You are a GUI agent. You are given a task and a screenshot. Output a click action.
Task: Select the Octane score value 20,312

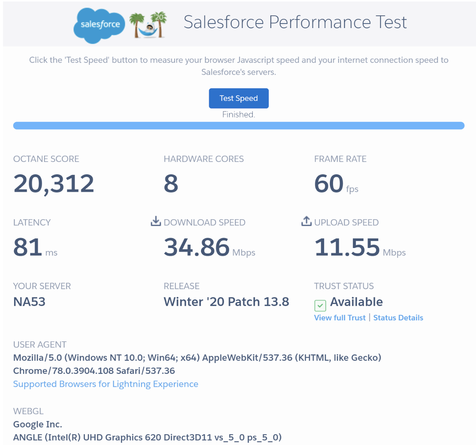tap(54, 184)
